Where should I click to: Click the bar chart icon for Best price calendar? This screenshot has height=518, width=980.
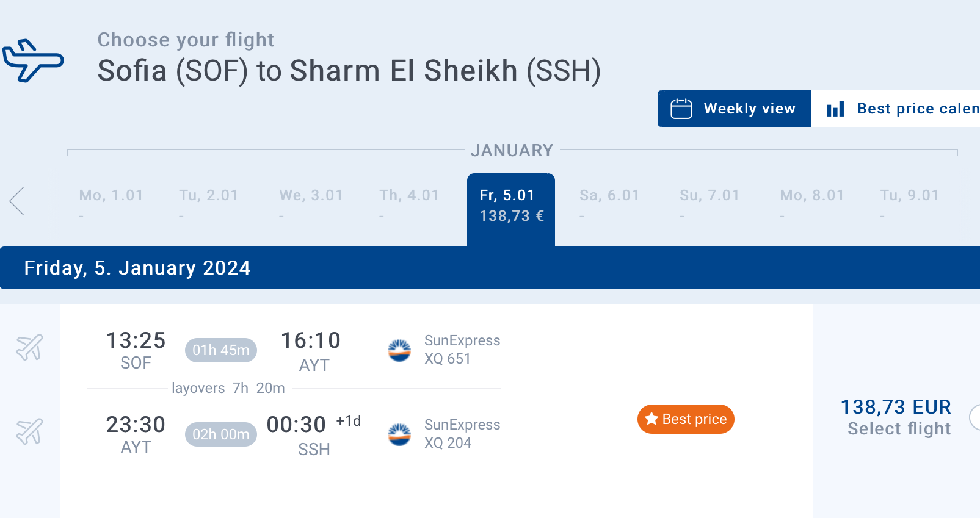pos(835,109)
